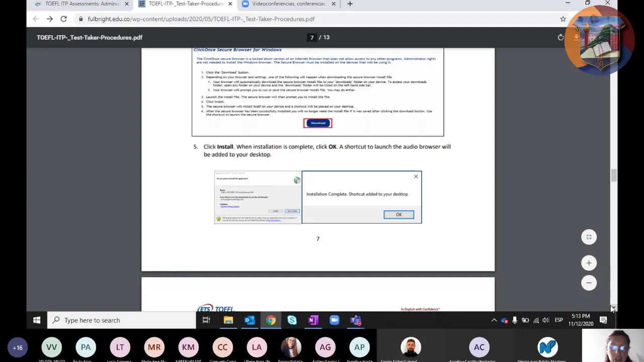Open the volume control in tray
644x362 pixels.
click(x=545, y=320)
